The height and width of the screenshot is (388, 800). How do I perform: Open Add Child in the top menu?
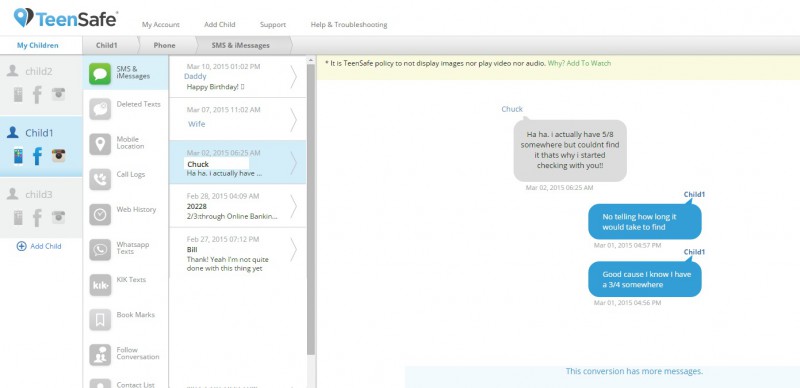tap(219, 25)
